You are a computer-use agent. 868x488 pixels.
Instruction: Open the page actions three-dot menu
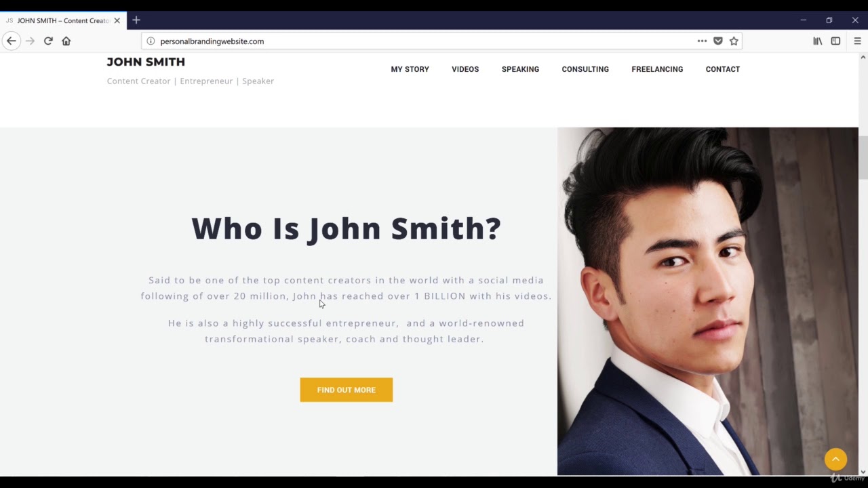tap(702, 41)
